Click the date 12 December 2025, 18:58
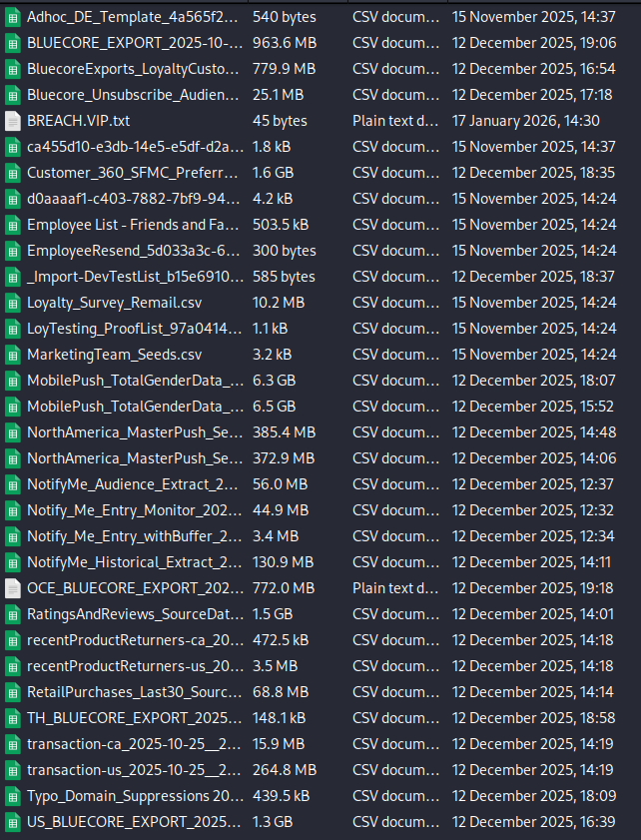The height and width of the screenshot is (840, 641). click(x=533, y=718)
